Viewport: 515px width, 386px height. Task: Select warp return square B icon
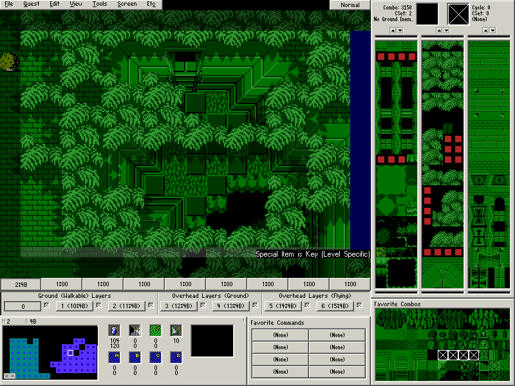(135, 357)
